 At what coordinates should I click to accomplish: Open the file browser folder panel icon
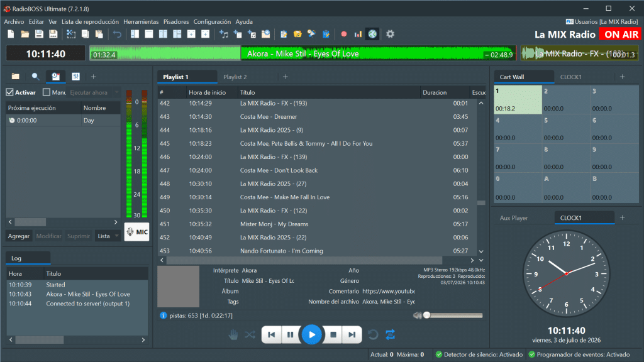(16, 76)
